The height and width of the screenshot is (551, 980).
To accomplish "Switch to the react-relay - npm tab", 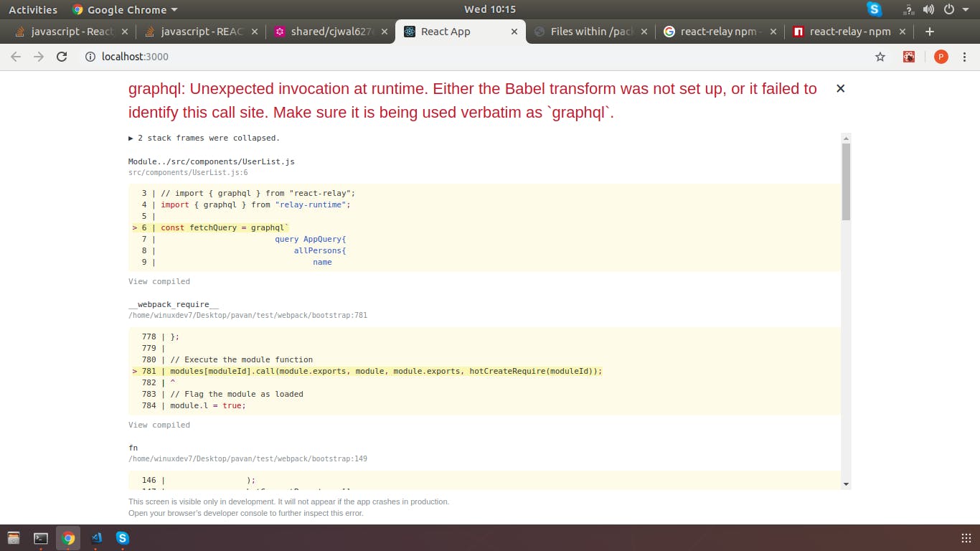I will tap(849, 32).
